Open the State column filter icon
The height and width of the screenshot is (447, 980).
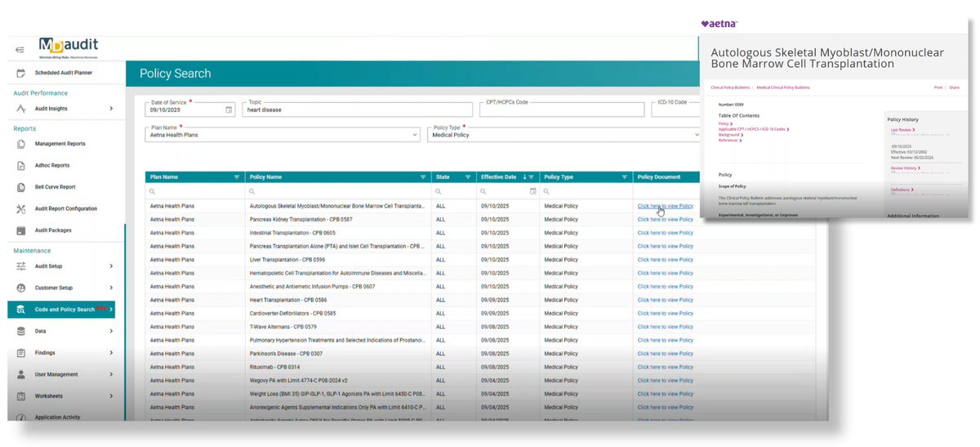click(468, 177)
